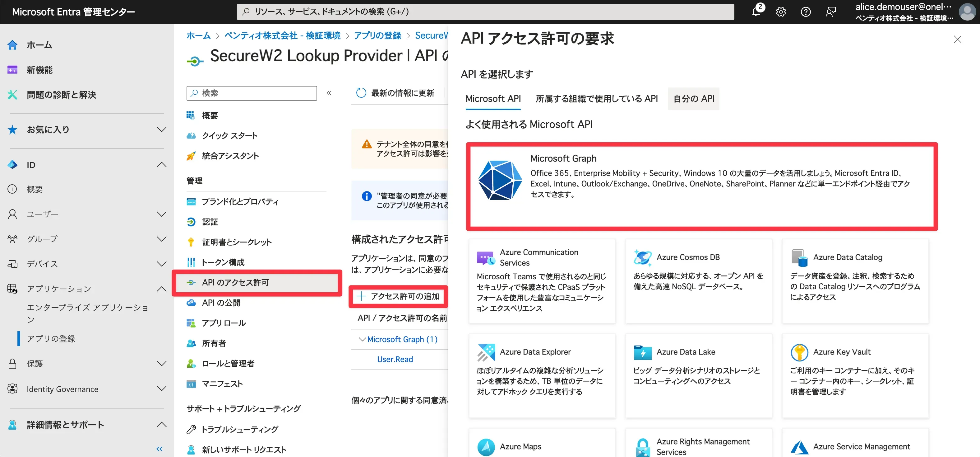Open the portal settings gear icon
The height and width of the screenshot is (457, 980).
coord(781,12)
